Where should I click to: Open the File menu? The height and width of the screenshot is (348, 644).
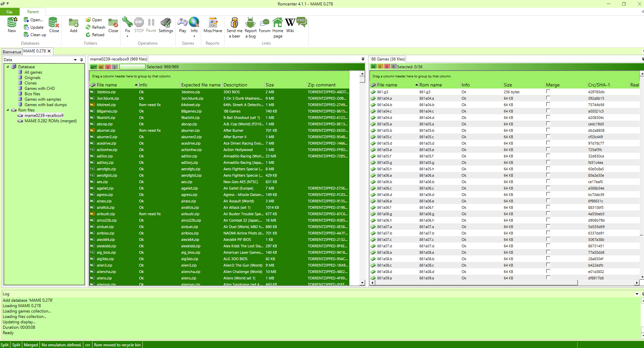click(x=9, y=11)
